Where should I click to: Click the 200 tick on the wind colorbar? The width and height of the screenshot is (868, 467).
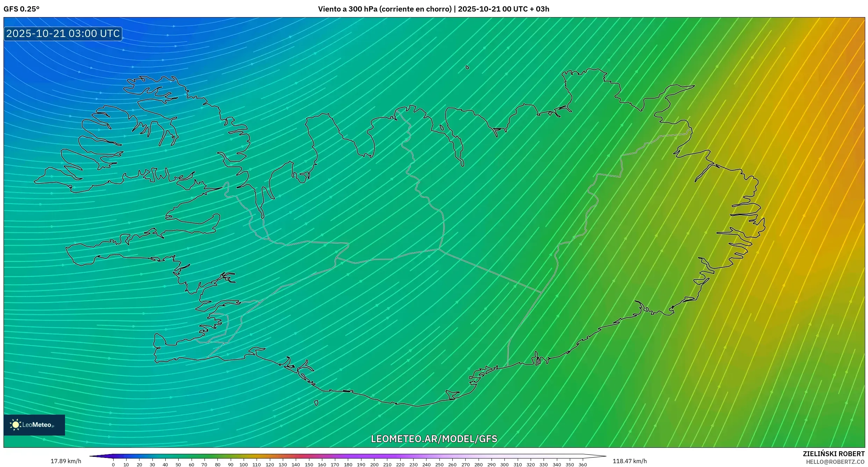pos(374,465)
